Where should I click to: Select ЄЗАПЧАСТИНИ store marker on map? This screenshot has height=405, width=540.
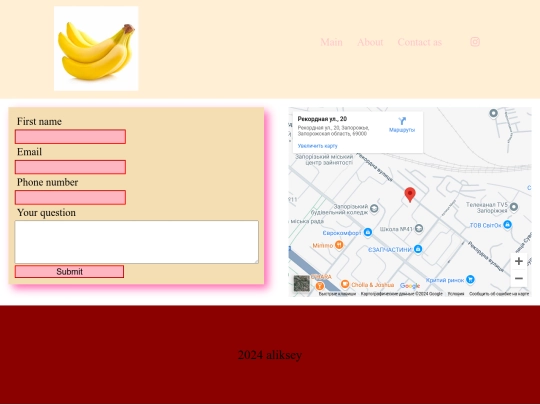pyautogui.click(x=418, y=249)
